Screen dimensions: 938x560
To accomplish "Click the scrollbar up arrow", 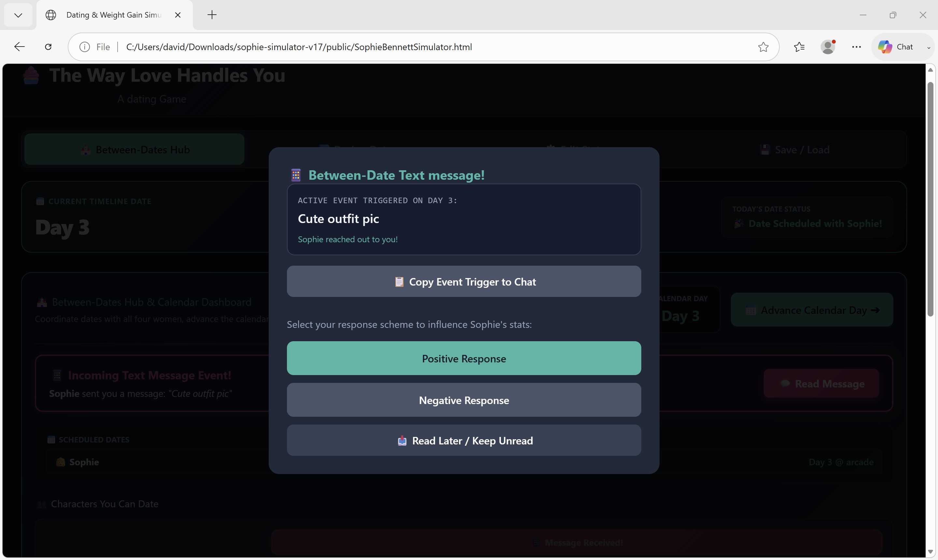I will (x=931, y=70).
